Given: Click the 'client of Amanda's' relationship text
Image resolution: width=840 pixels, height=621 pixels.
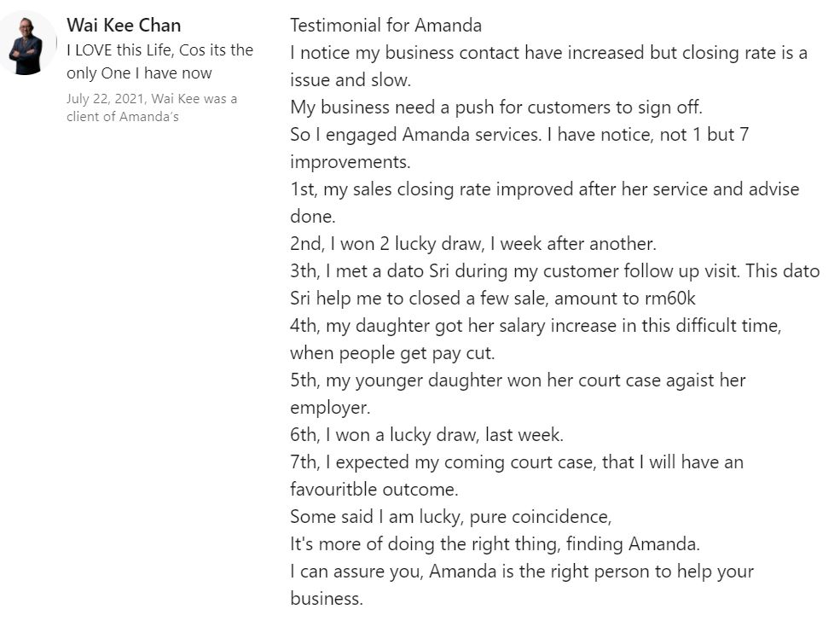Looking at the screenshot, I should [123, 116].
